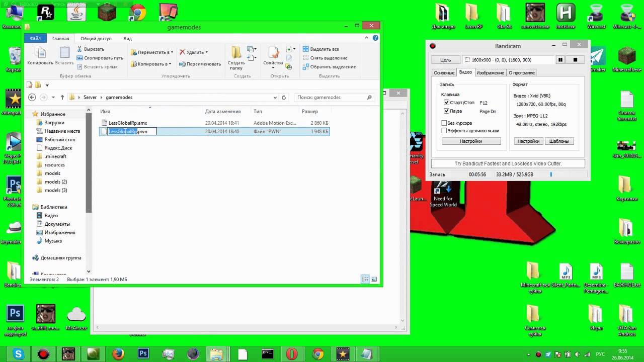Click the search magnifier icon in Explorer

[369, 98]
